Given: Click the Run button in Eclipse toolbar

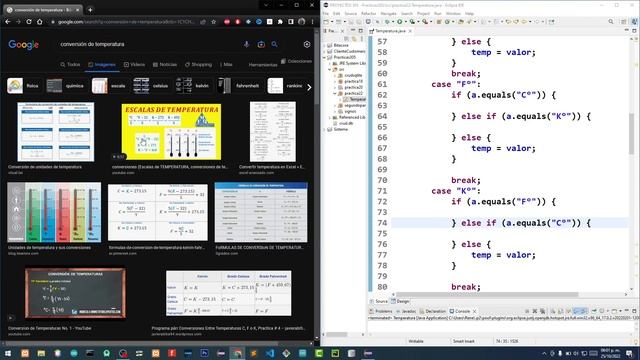Looking at the screenshot, I should pyautogui.click(x=400, y=22).
